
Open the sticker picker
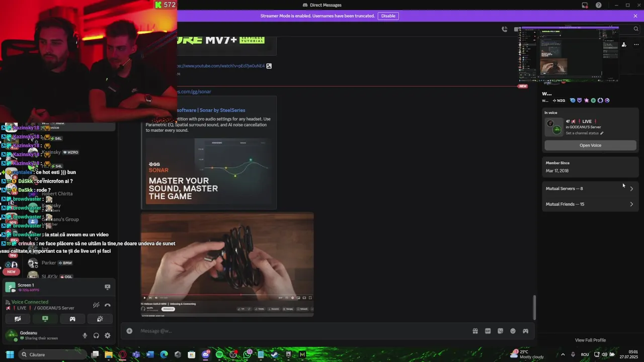pyautogui.click(x=500, y=331)
